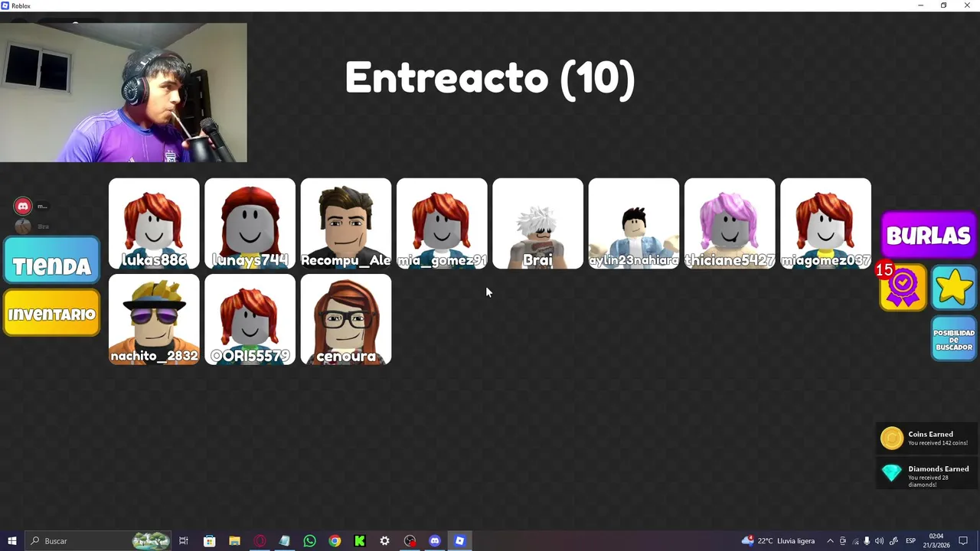Change ESP input language
The width and height of the screenshot is (980, 551).
[911, 541]
